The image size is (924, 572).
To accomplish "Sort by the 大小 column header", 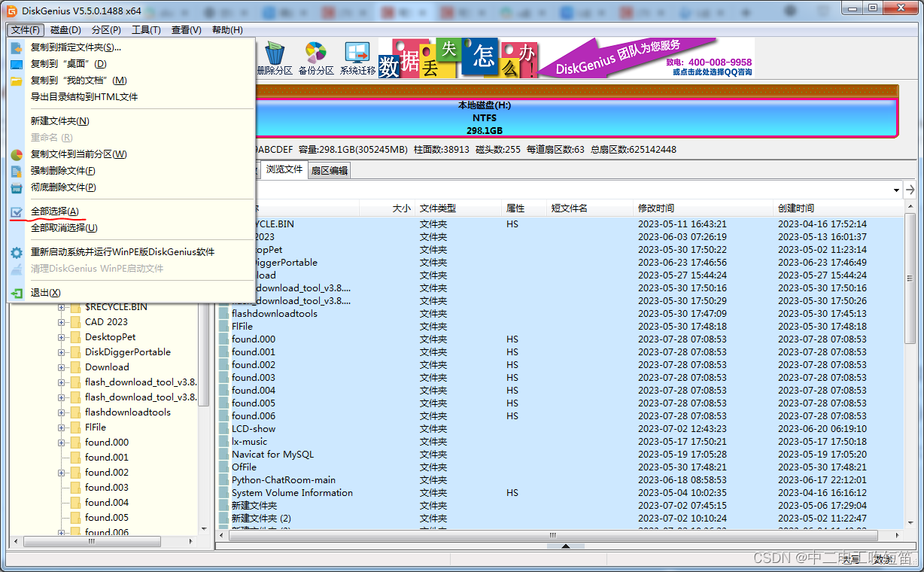I will [387, 208].
